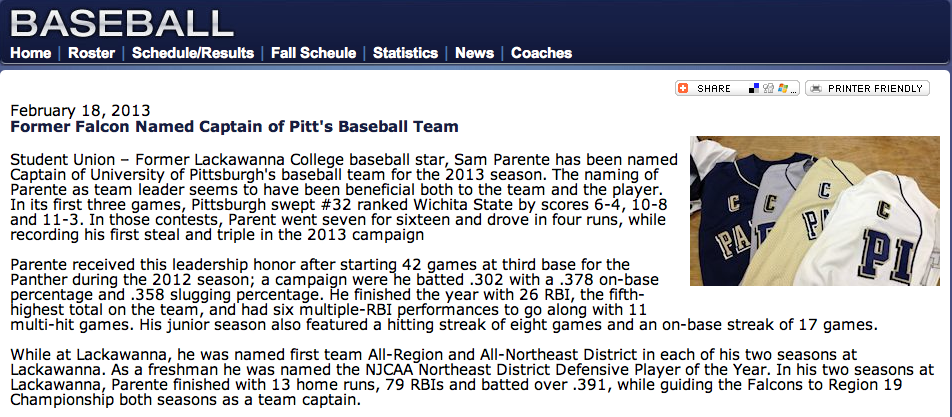952x417 pixels.
Task: Open the Home menu item
Action: click(x=30, y=53)
